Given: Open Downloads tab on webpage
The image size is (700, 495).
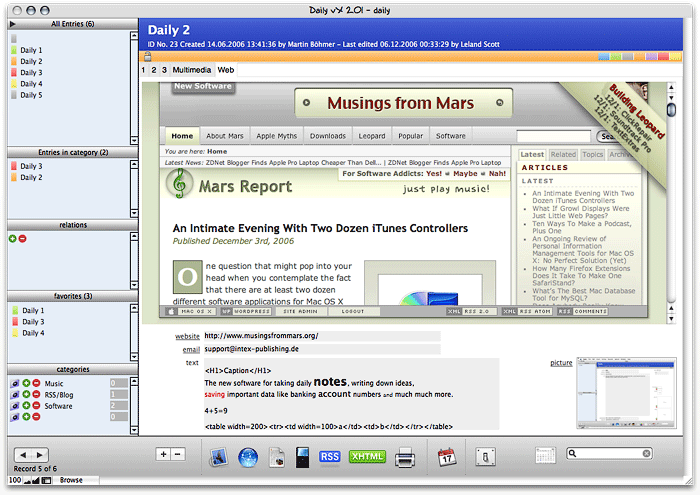Looking at the screenshot, I should (328, 136).
